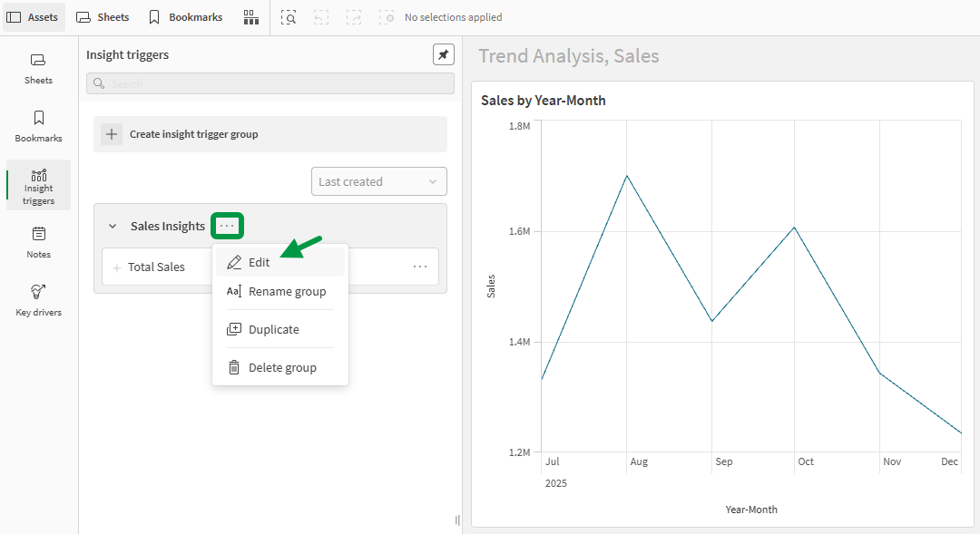The height and width of the screenshot is (534, 980).
Task: Open the Last created sort dropdown
Action: pos(378,181)
